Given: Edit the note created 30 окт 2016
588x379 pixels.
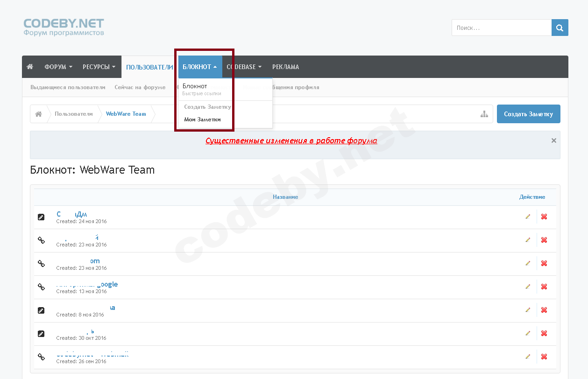Looking at the screenshot, I should coord(528,333).
